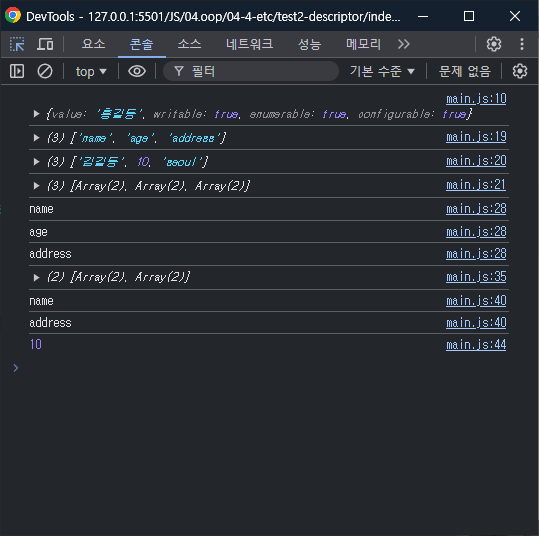Click the 필터 filter input field
Screen dimensions: 539x536
click(251, 71)
